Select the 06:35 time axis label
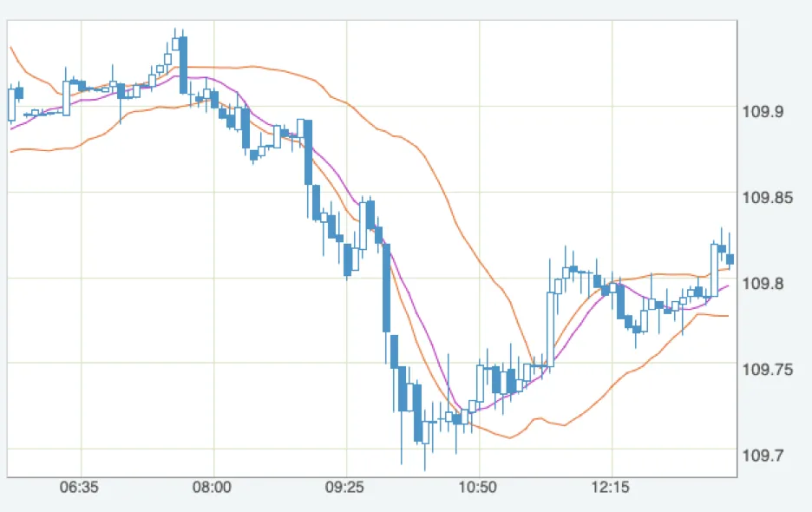Image resolution: width=812 pixels, height=512 pixels. 79,488
